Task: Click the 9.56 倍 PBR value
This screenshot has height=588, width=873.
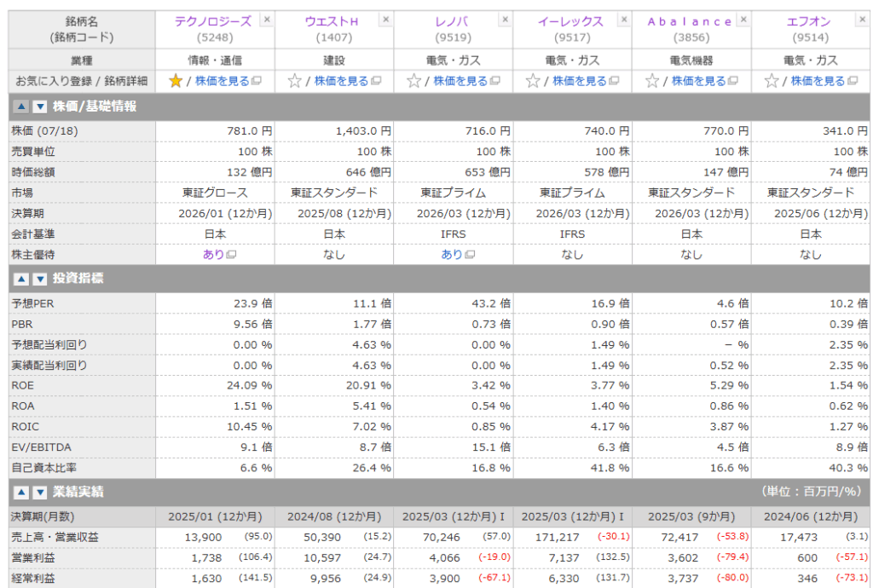Action: (252, 325)
